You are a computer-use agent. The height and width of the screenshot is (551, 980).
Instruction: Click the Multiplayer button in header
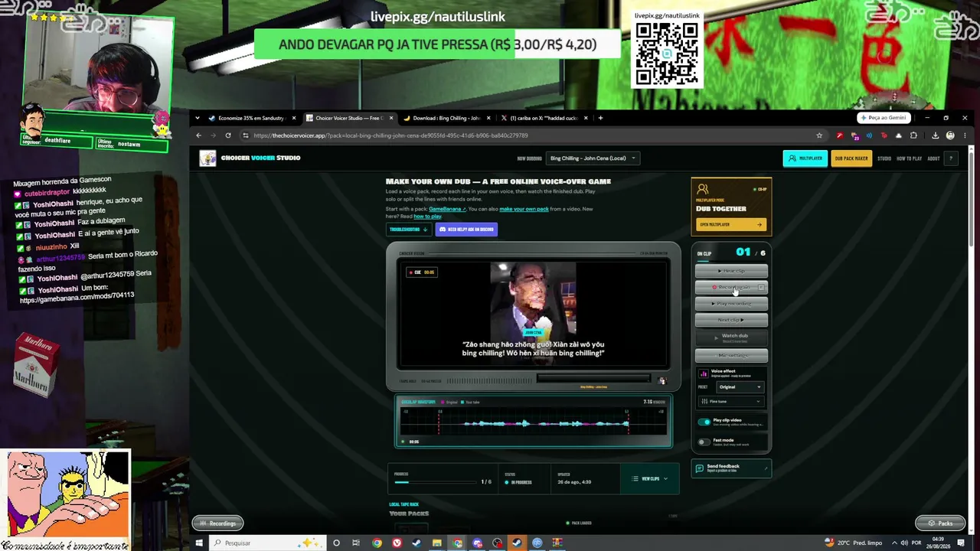click(x=805, y=158)
